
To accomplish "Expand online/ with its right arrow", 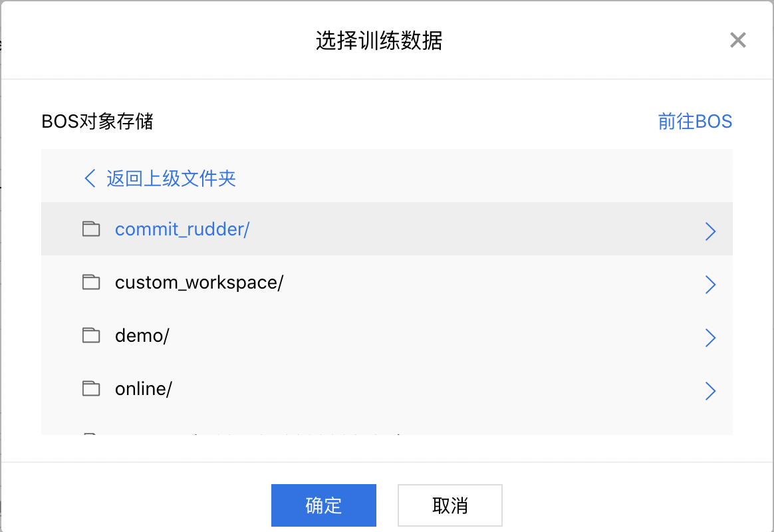I will pos(710,391).
